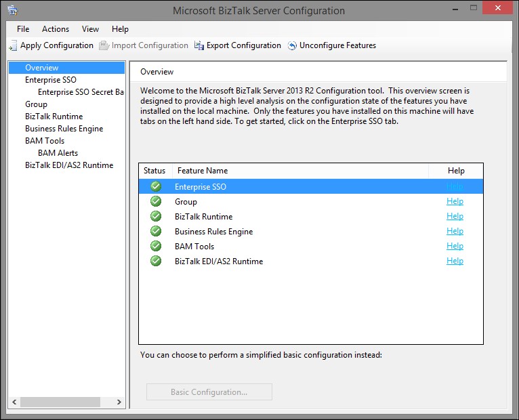Close the BizTalk Server Configuration window
The width and height of the screenshot is (519, 420).
click(498, 8)
